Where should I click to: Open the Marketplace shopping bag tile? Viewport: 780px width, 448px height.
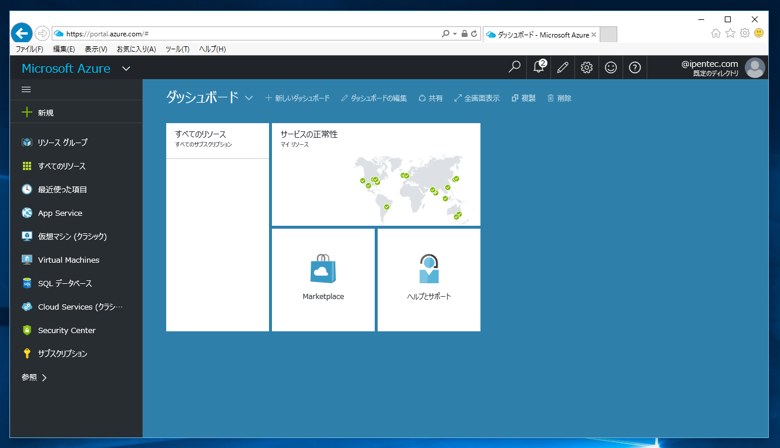coord(323,280)
